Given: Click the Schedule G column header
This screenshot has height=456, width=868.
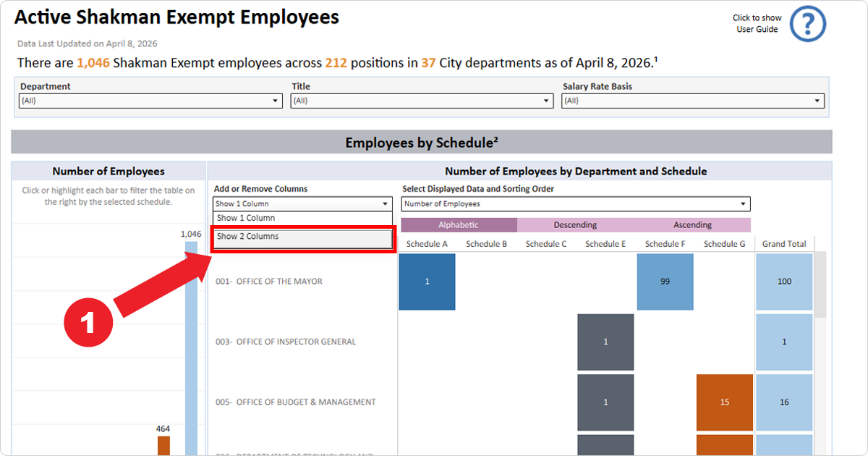Looking at the screenshot, I should point(724,244).
